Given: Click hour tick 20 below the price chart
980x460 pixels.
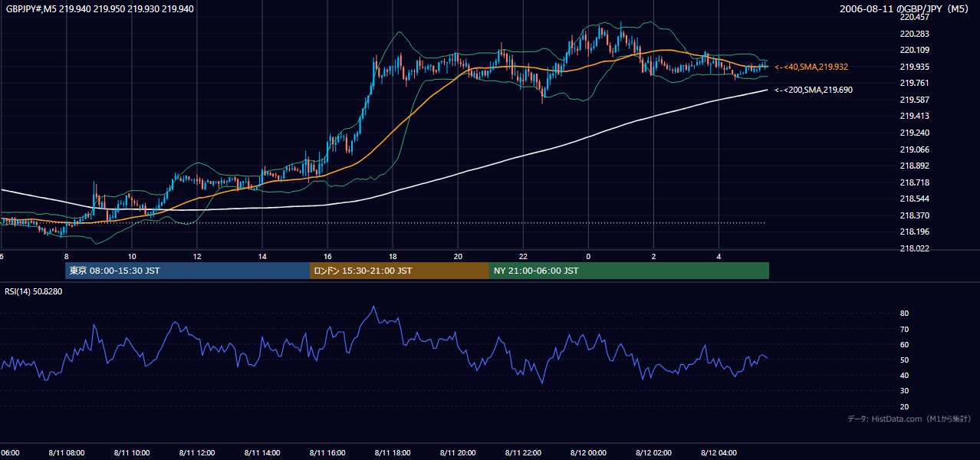Looking at the screenshot, I should [458, 256].
